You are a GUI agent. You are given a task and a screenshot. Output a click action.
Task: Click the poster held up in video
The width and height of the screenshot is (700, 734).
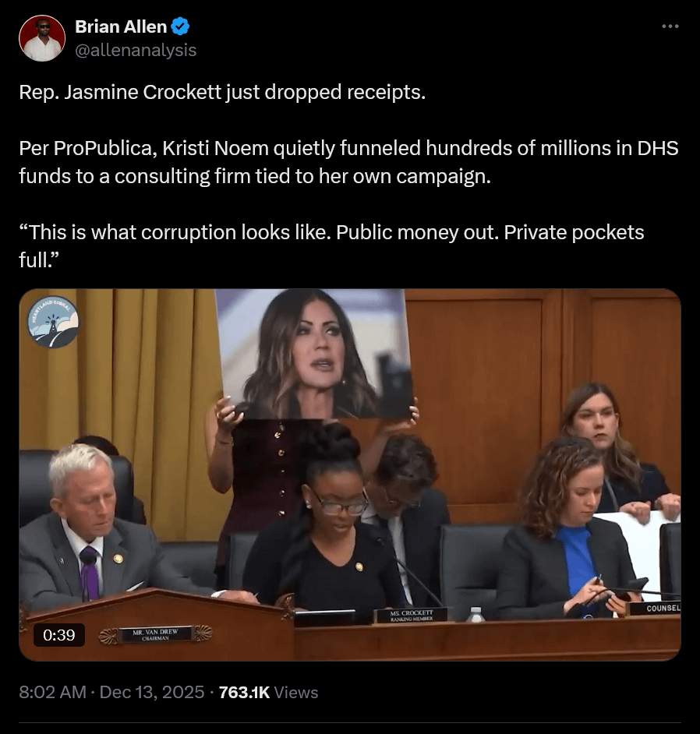tap(315, 354)
